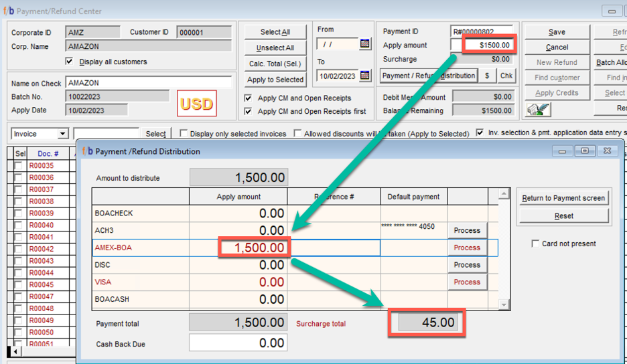Open the From date calendar picker
627x364 pixels.
tap(365, 43)
